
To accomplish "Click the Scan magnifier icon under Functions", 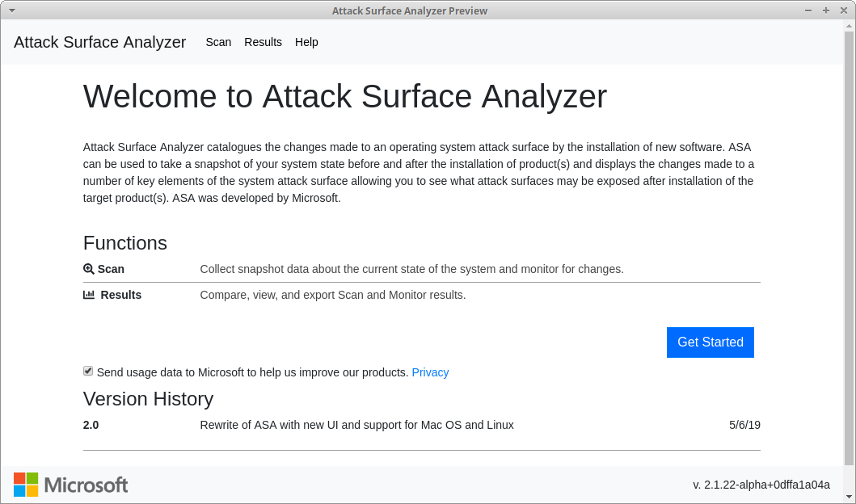I will tap(89, 269).
